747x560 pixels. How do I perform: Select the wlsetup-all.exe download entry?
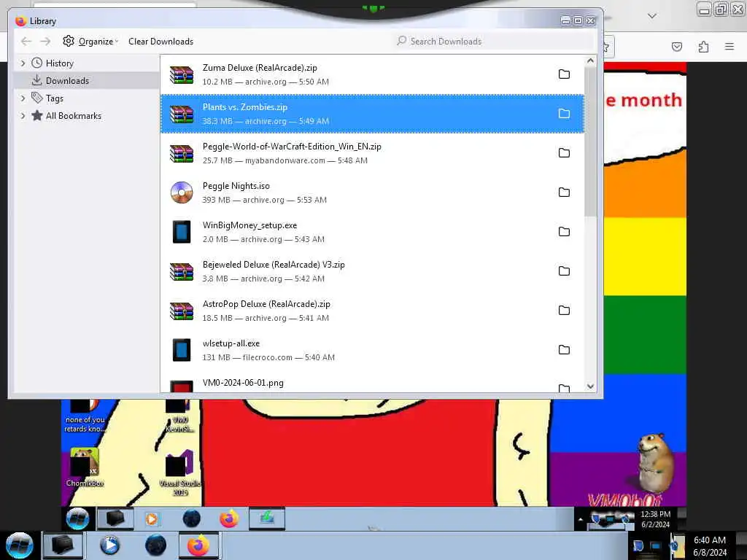372,350
